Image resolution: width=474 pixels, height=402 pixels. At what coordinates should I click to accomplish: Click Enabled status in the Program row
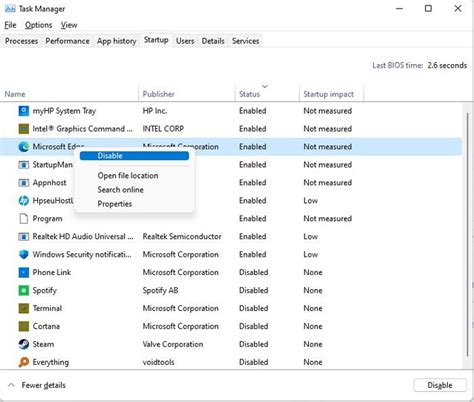[x=252, y=219]
